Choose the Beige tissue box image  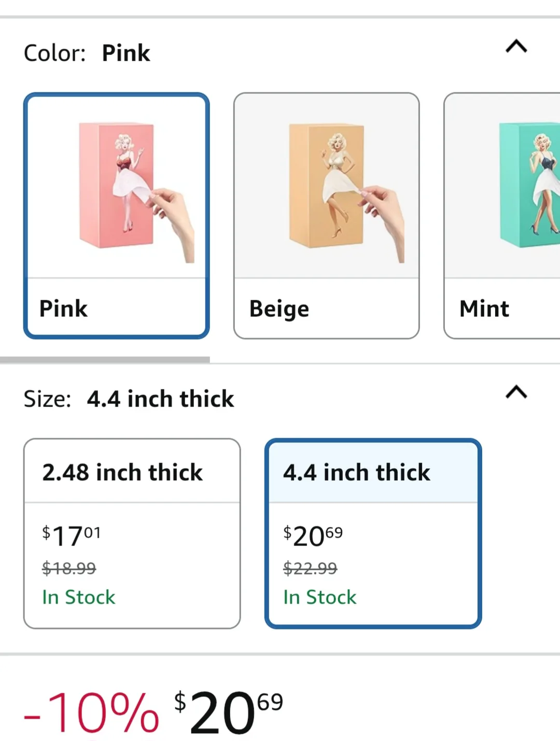point(327,187)
